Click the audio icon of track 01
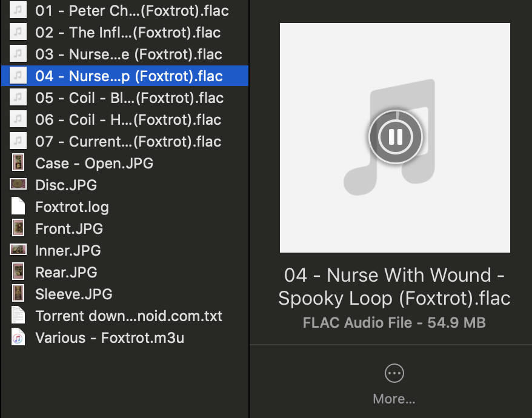Viewport: 532px width, 418px height. point(18,10)
